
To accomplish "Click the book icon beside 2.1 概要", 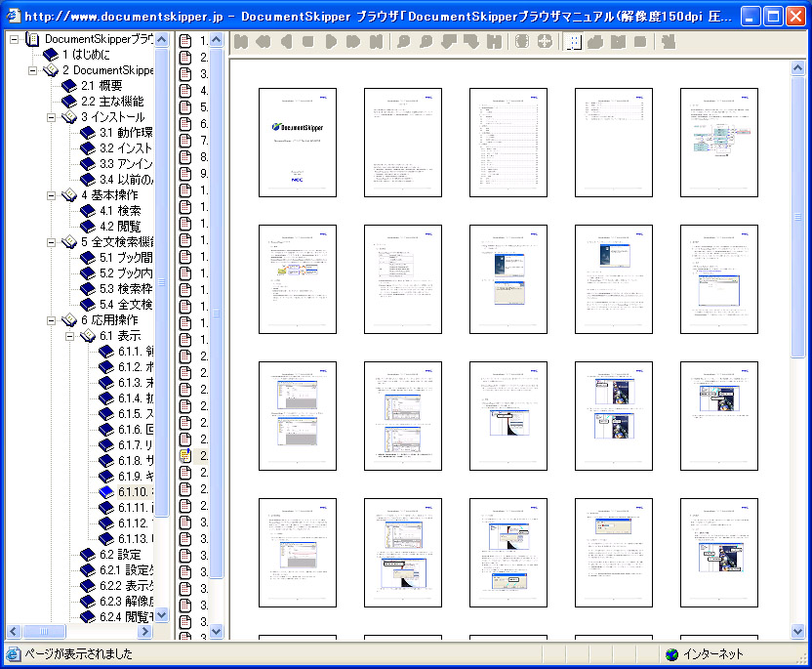I will coord(69,86).
